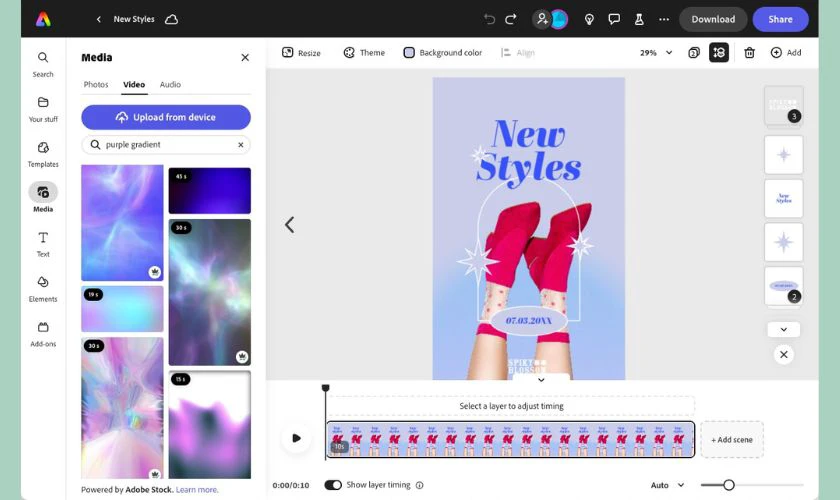Undo the last action
The image size is (840, 500).
(x=489, y=19)
